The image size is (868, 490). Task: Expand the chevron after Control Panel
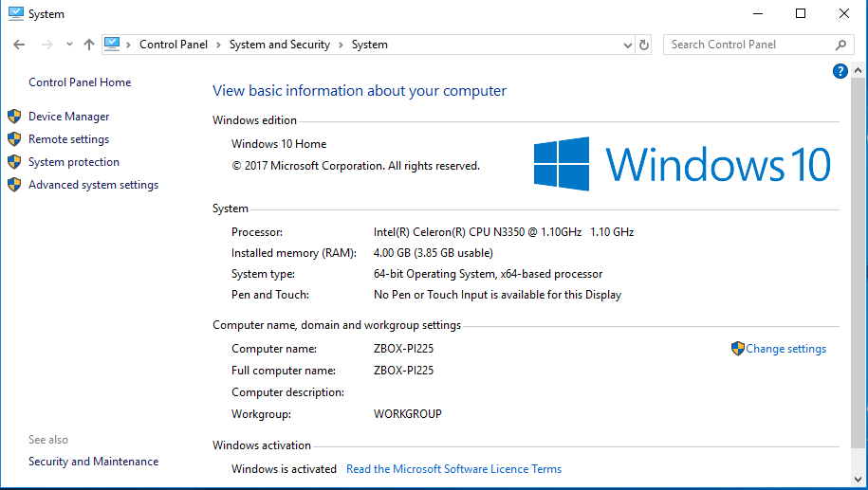218,45
